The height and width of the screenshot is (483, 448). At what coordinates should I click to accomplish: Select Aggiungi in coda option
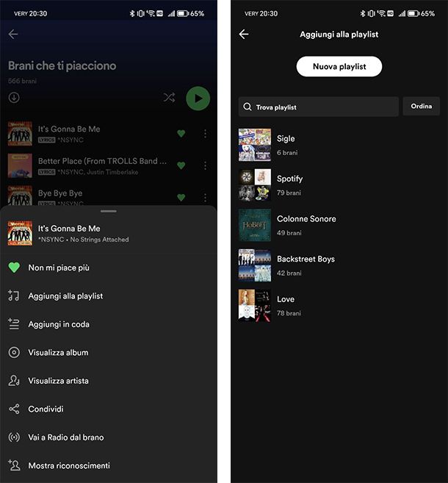tap(108, 324)
